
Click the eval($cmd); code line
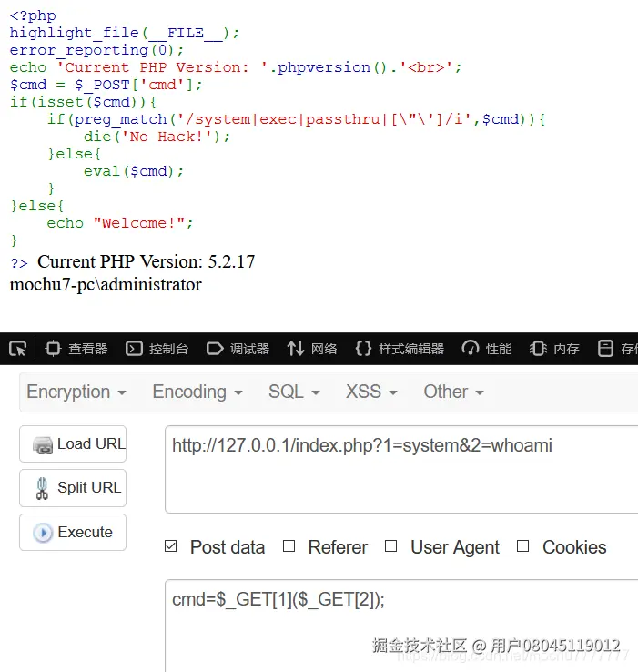(x=134, y=171)
